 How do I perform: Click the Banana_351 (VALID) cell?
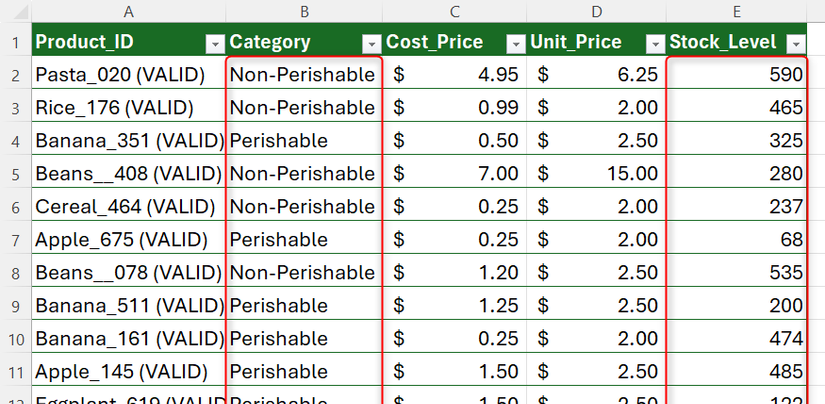(128, 141)
